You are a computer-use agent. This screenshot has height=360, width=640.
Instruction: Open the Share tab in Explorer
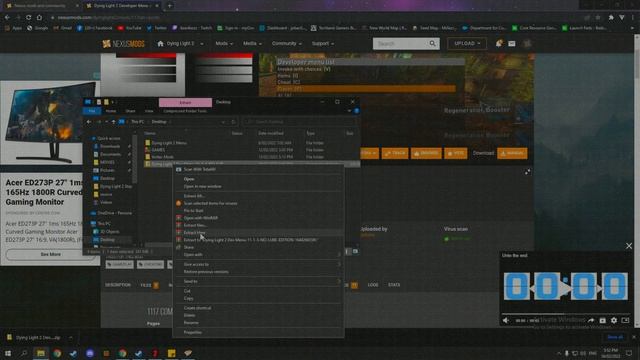coord(130,111)
